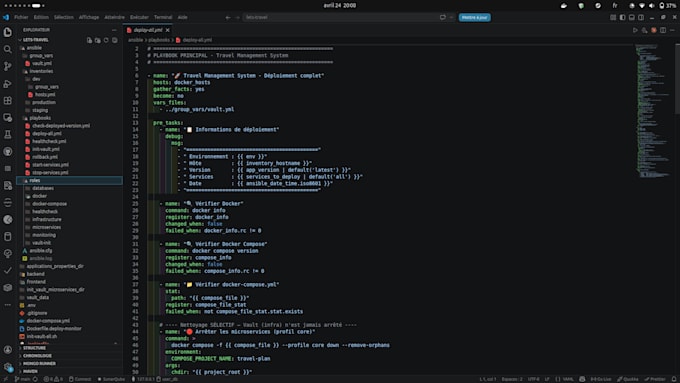Collapse the LETS-TRAVEL workspace root

pos(36,40)
